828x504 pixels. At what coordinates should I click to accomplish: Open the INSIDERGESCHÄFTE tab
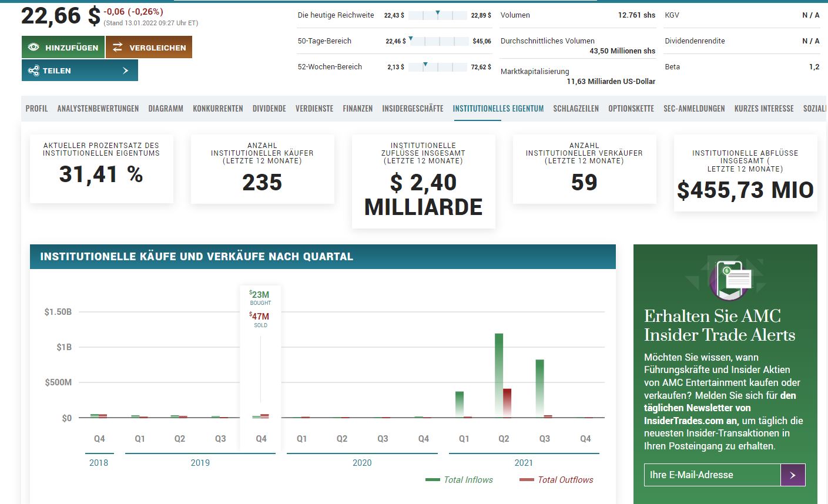[x=413, y=109]
